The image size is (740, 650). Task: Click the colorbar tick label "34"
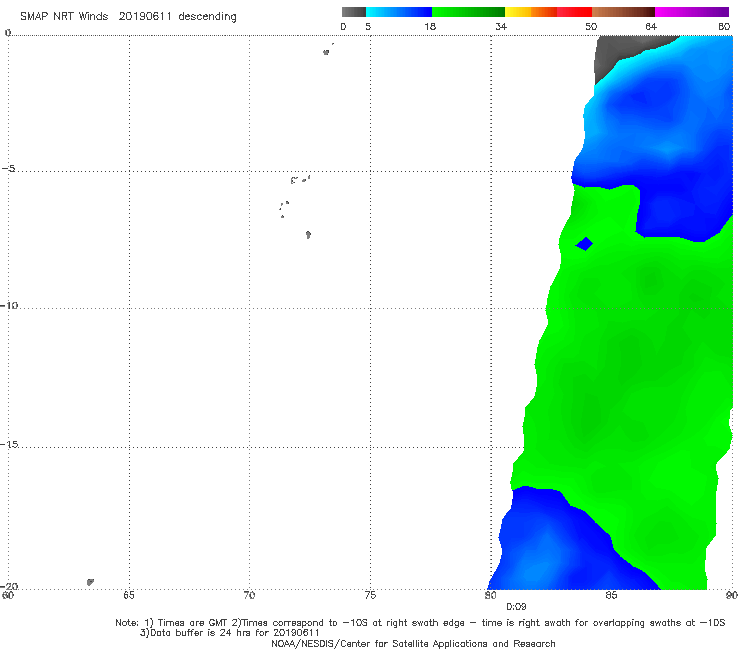501,26
